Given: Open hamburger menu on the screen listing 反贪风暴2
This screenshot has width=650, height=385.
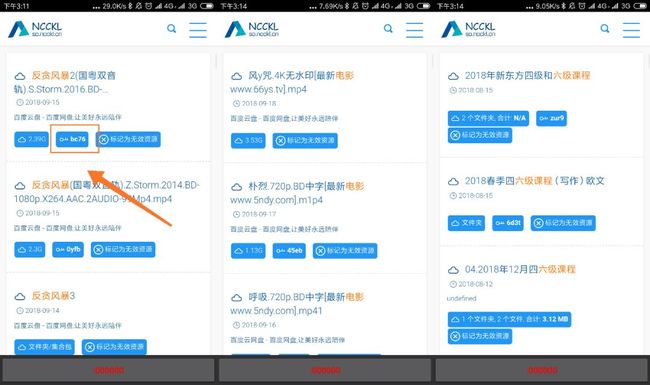Looking at the screenshot, I should [198, 30].
